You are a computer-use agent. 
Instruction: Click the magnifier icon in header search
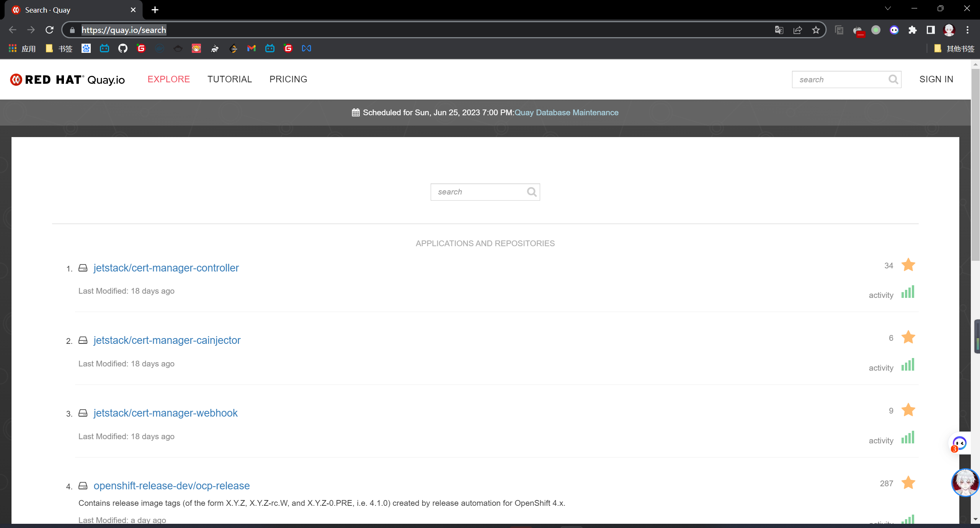coord(893,79)
